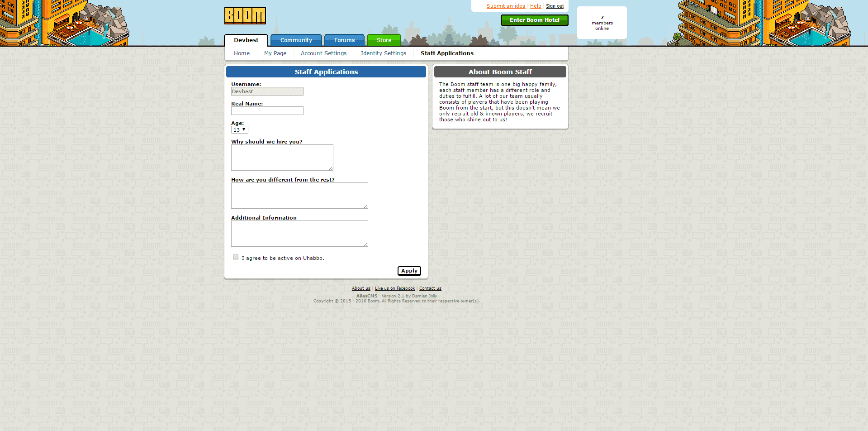Screen dimensions: 868x431
Task: Select Staff Applications sub-menu item
Action: 447,53
